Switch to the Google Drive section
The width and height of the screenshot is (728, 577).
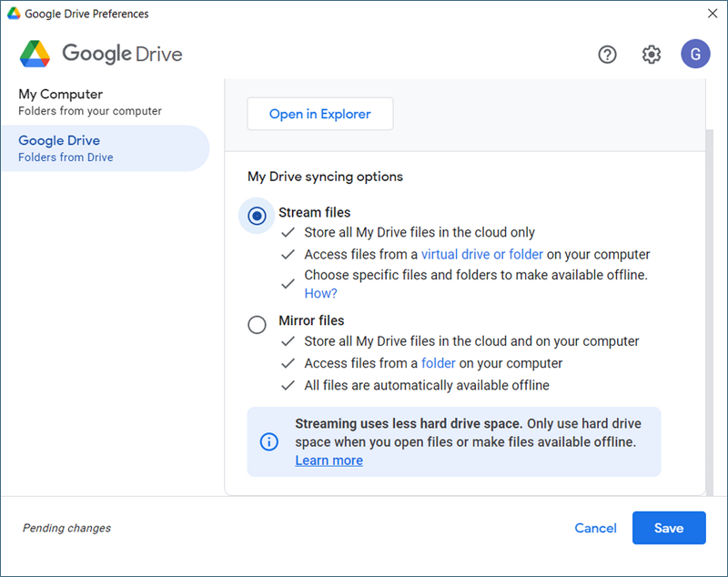(x=105, y=148)
